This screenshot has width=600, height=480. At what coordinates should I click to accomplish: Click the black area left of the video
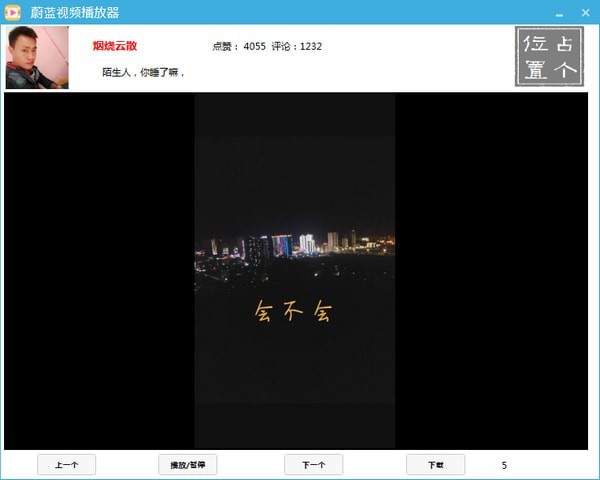pyautogui.click(x=98, y=270)
